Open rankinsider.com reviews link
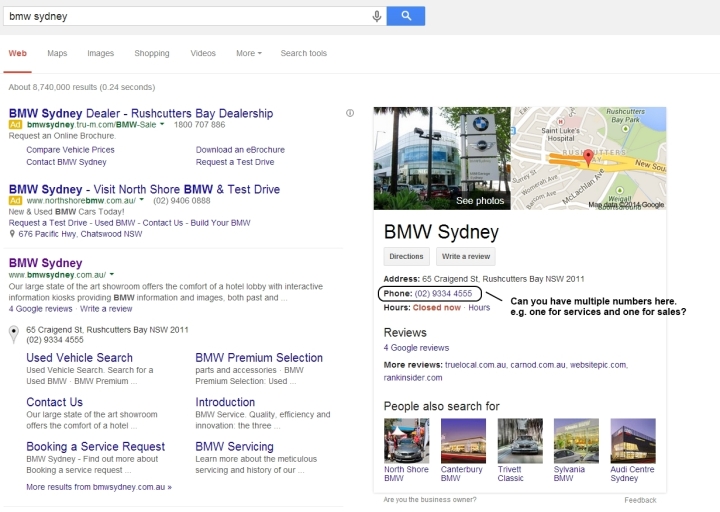The image size is (720, 512). tap(413, 378)
